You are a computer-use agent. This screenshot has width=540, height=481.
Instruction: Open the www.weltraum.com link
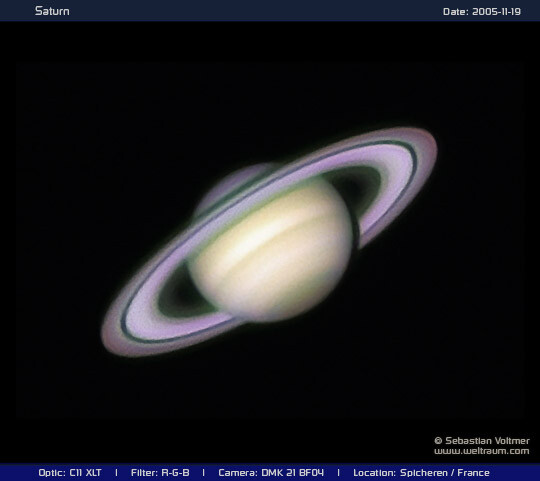[481, 451]
